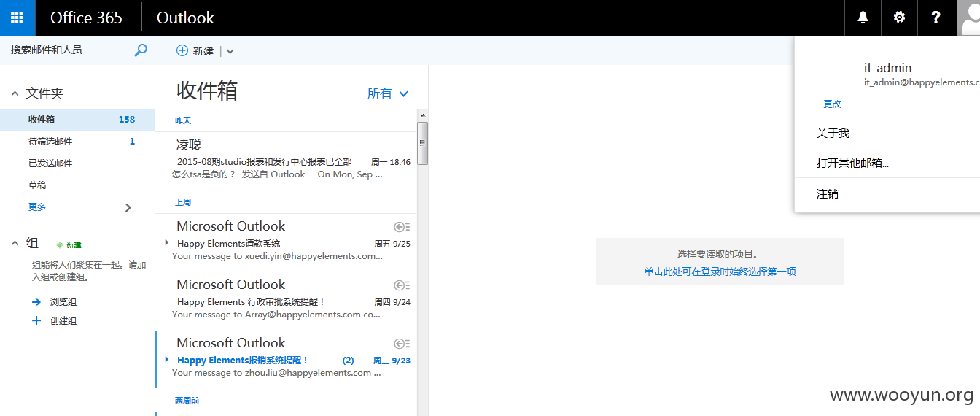Image resolution: width=980 pixels, height=416 pixels.
Task: Click the reply-all icon on Happy Elements请款系统 message
Action: [402, 227]
